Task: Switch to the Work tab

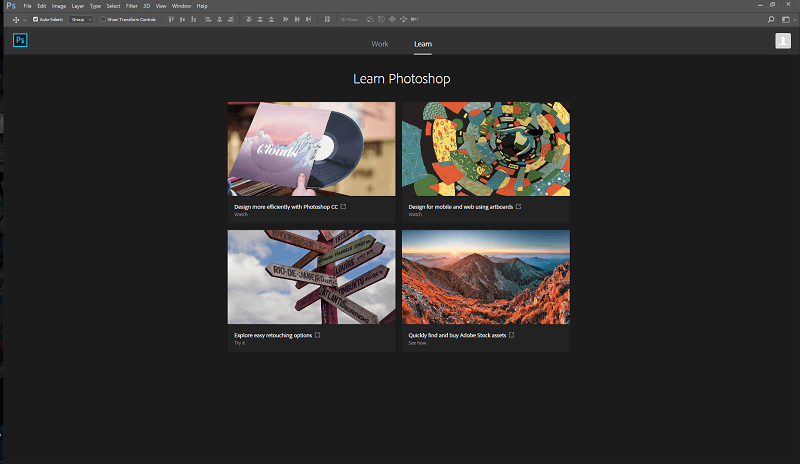Action: click(380, 44)
